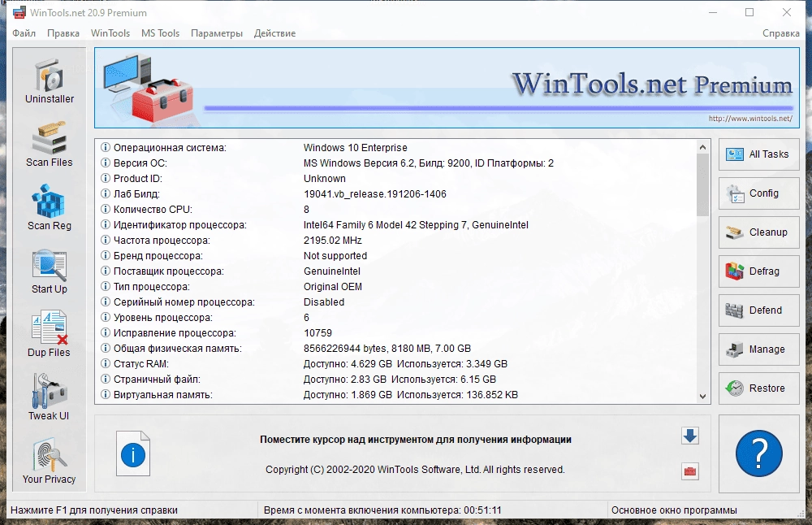Click the uptime status bar entry

(382, 510)
